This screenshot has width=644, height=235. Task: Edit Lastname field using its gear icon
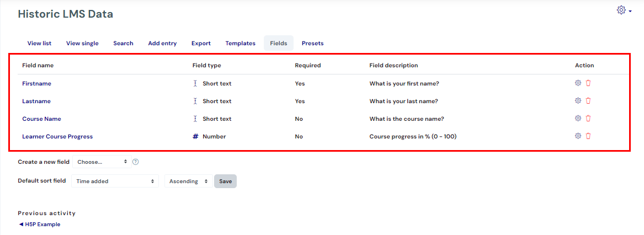click(577, 100)
